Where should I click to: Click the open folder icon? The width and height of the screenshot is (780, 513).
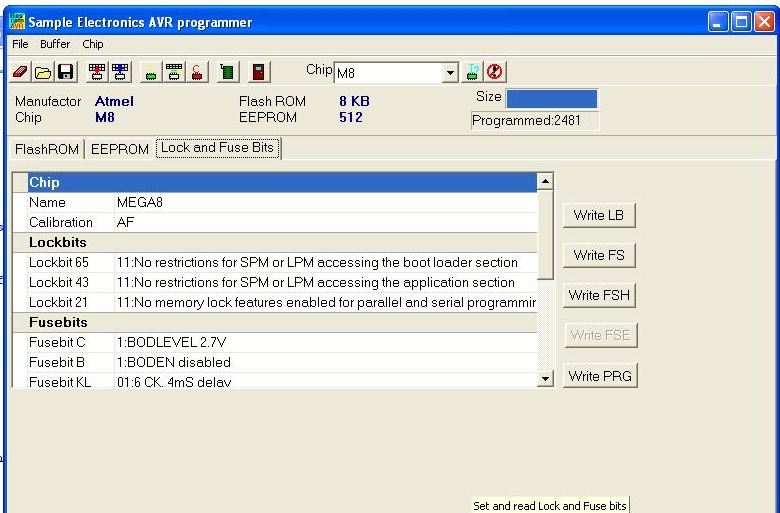43,72
